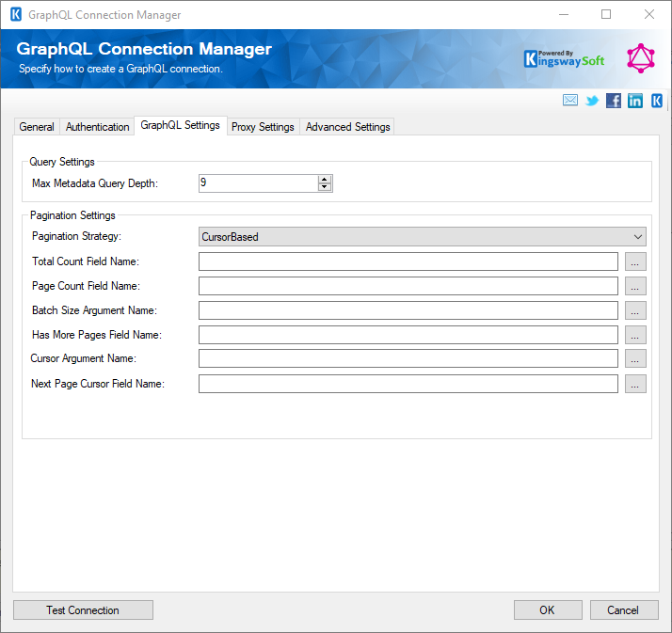The height and width of the screenshot is (633, 672).
Task: Open the ellipsis browse button for Cursor Argument Name
Action: click(x=635, y=358)
